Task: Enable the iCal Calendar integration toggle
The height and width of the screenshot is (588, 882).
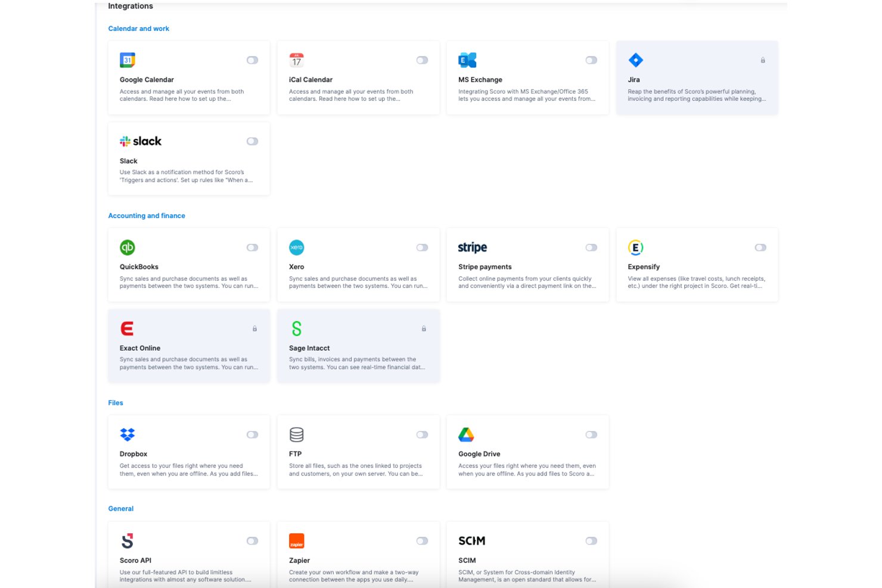Action: pyautogui.click(x=422, y=60)
